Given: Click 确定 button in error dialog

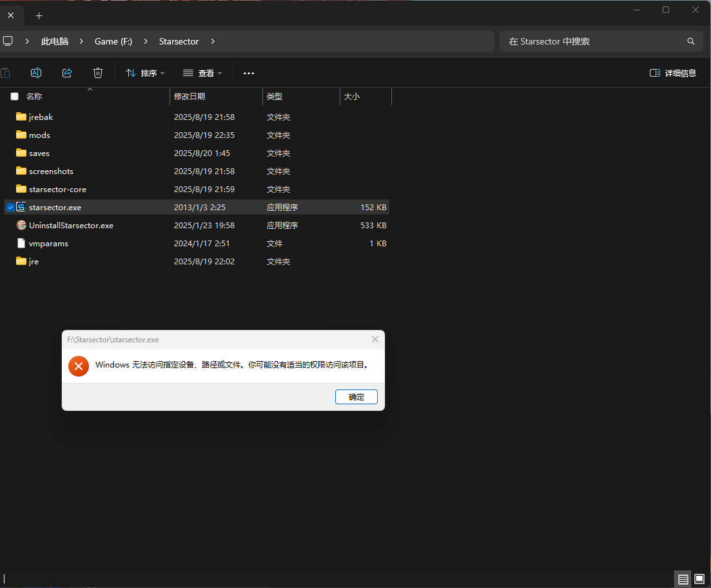Looking at the screenshot, I should (356, 397).
